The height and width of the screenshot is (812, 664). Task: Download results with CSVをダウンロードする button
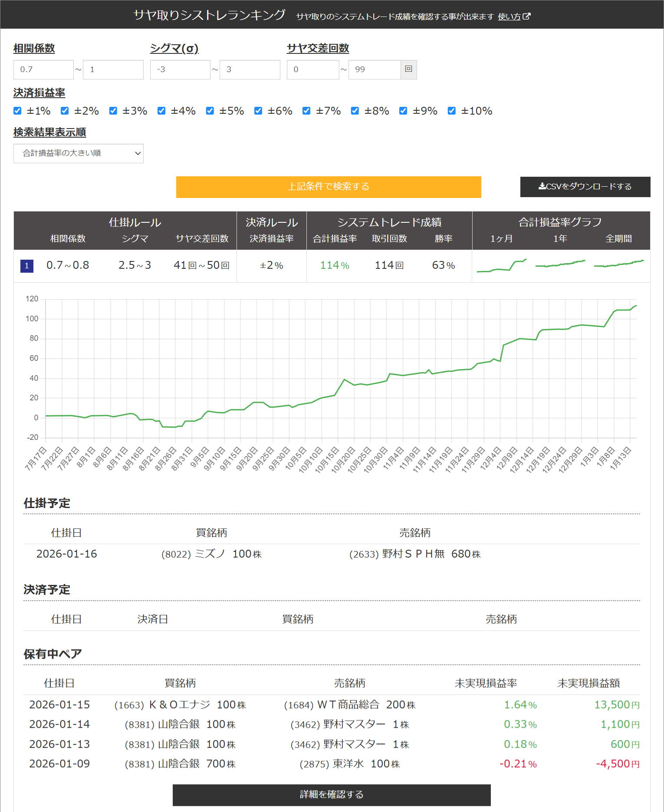pyautogui.click(x=585, y=187)
